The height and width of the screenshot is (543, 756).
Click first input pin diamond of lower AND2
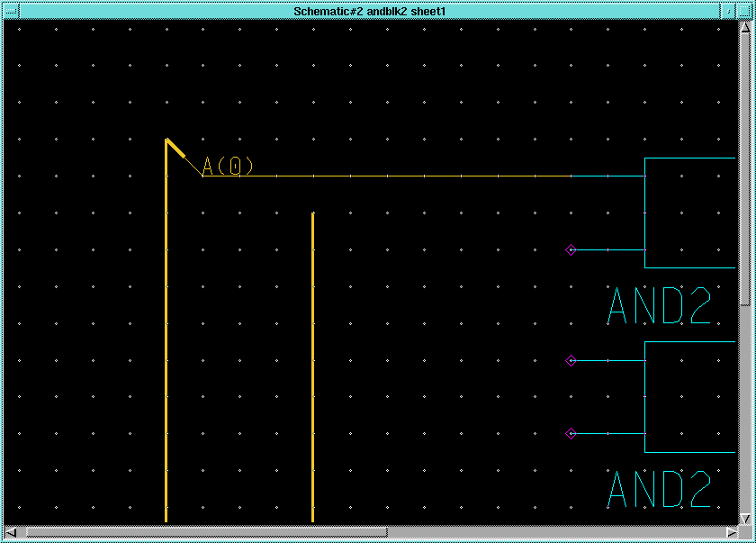pos(571,360)
